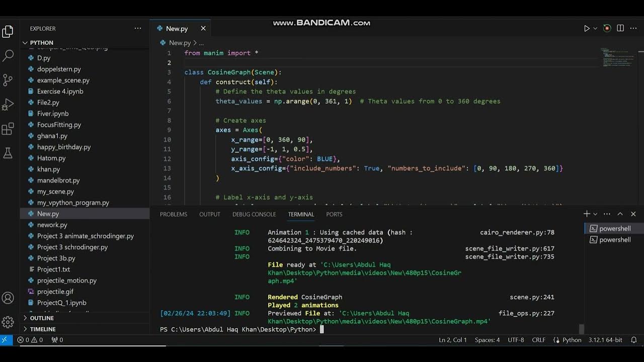Image resolution: width=644 pixels, height=362 pixels.
Task: Click the breadcrumb ellipsis after New.py
Action: (201, 43)
